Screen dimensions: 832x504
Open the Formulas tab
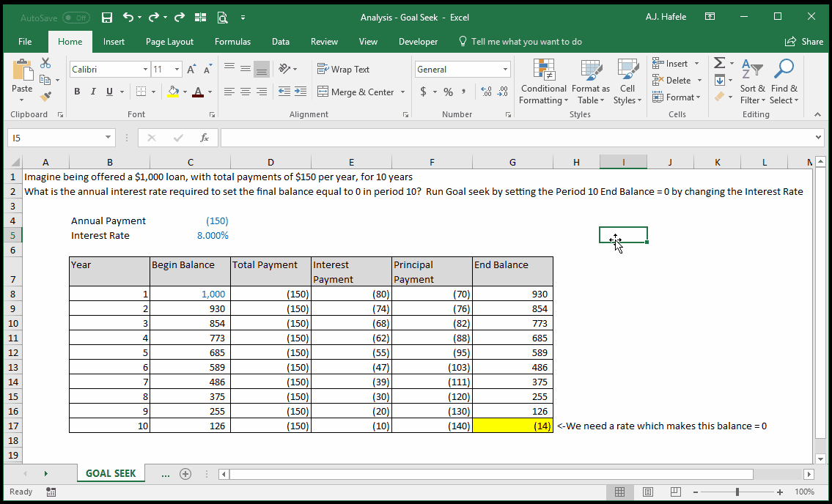[232, 41]
